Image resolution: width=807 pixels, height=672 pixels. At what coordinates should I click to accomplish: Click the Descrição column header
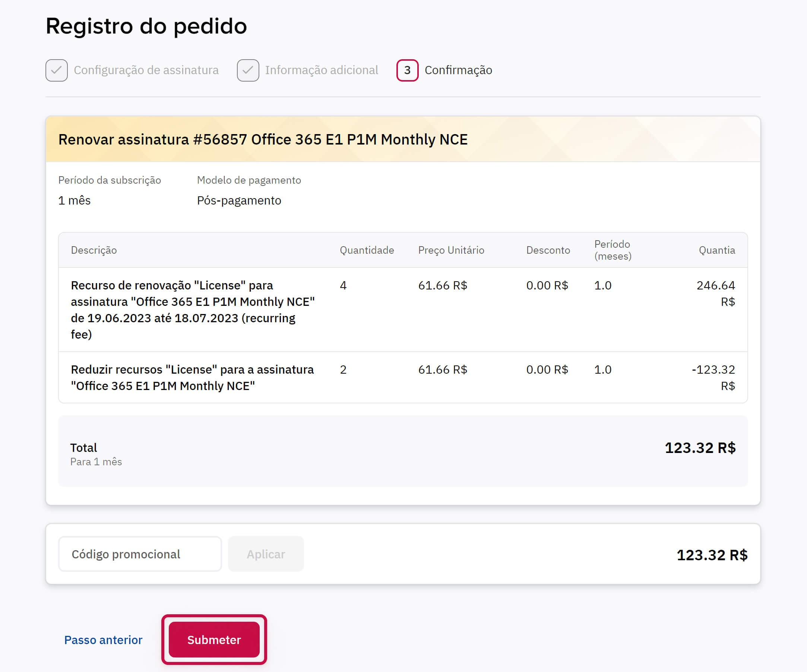point(94,250)
